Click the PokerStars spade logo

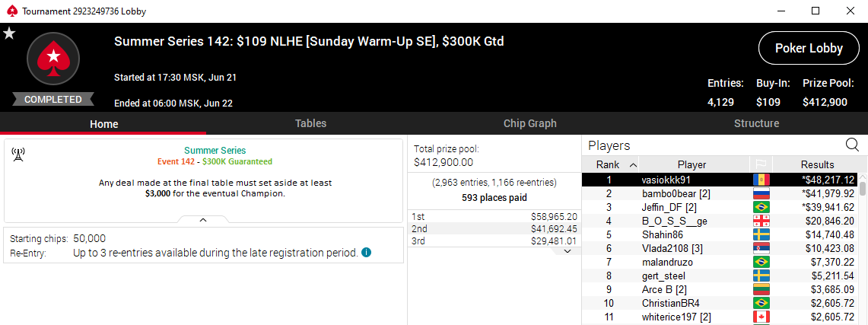(52, 57)
